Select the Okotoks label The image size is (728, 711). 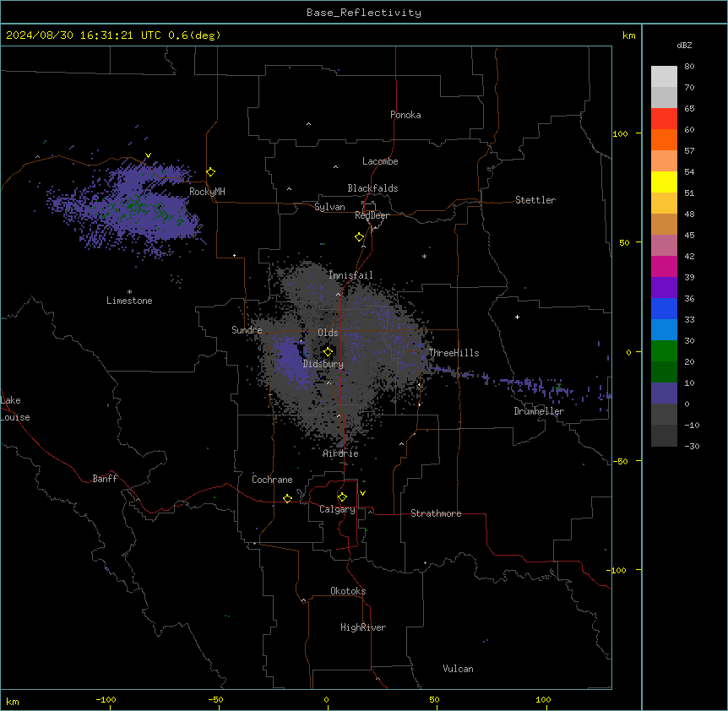pos(348,591)
